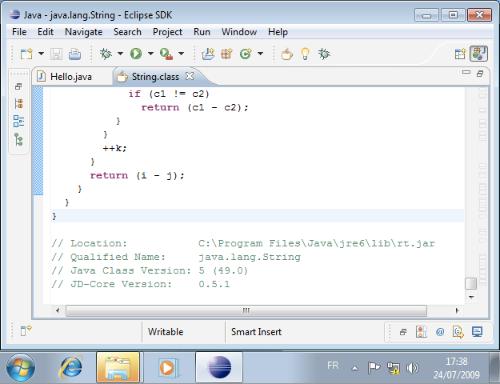The width and height of the screenshot is (500, 384).
Task: Open the External Tools dropdown arrow
Action: pos(181,53)
